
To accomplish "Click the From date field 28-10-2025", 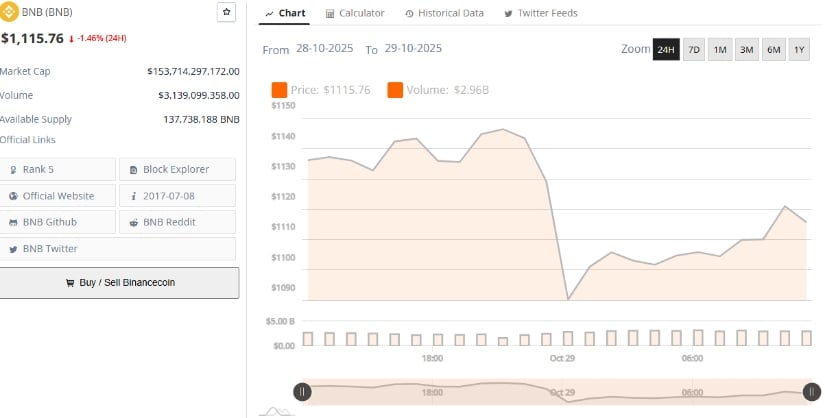I will (x=324, y=49).
